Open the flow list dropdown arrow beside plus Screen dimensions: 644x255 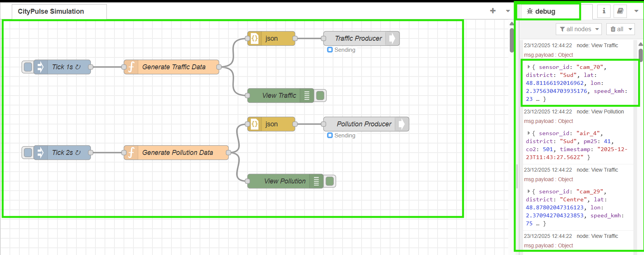[x=508, y=11]
